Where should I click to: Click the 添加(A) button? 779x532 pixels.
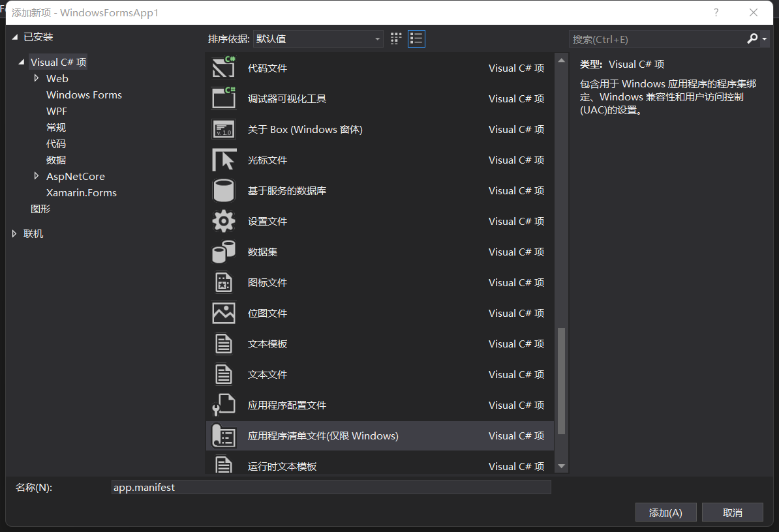pyautogui.click(x=665, y=512)
